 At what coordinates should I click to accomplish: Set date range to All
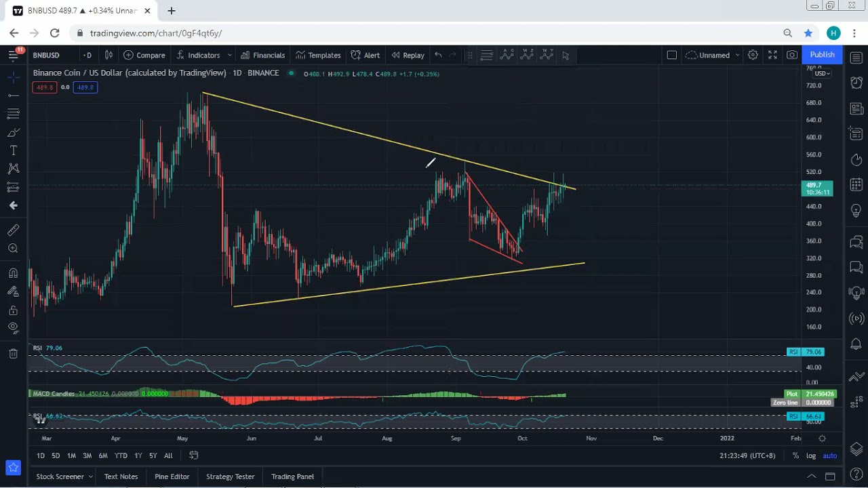(x=168, y=455)
